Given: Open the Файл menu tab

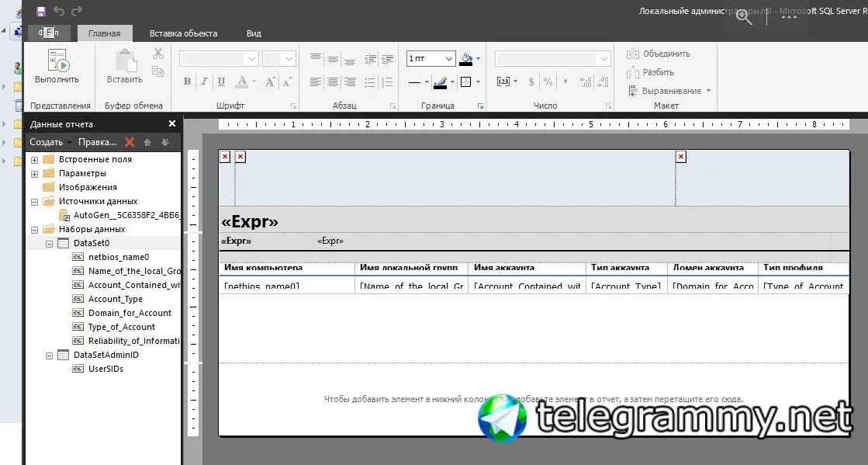Looking at the screenshot, I should coord(50,33).
